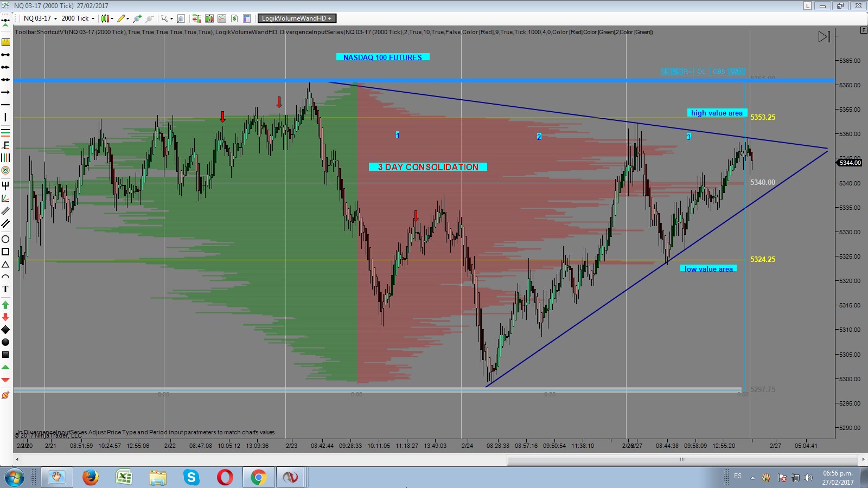This screenshot has height=488, width=868.
Task: Select the red down arrow marker tool
Action: pyautogui.click(x=5, y=317)
